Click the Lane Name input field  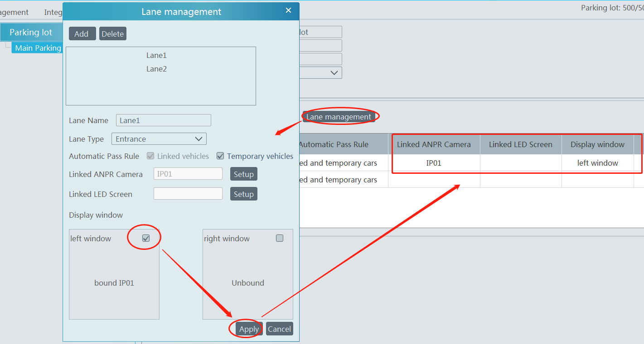pos(163,120)
